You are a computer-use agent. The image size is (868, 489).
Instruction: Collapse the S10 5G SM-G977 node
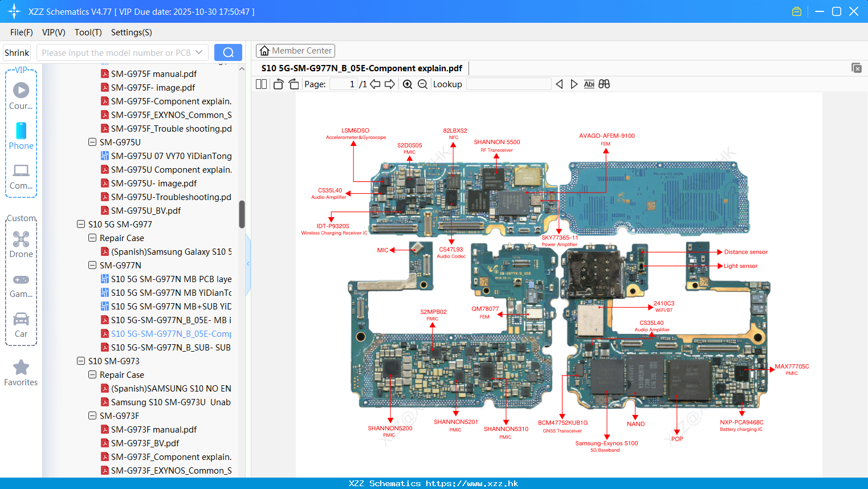(x=80, y=224)
